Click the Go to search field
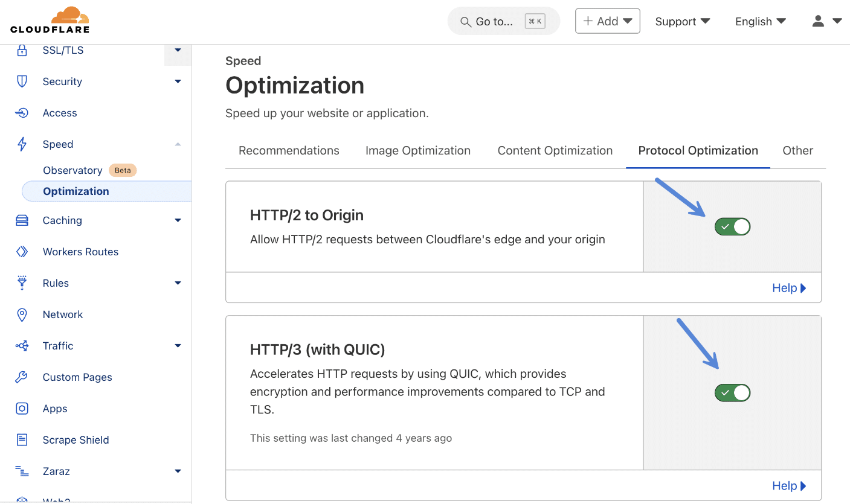850x504 pixels. [503, 21]
